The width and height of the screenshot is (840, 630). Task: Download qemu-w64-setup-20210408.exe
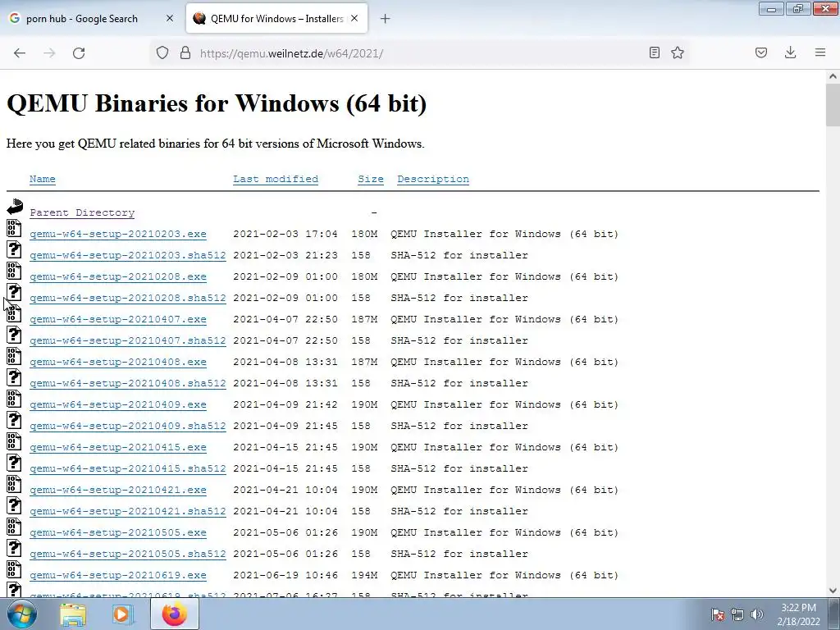click(x=118, y=362)
